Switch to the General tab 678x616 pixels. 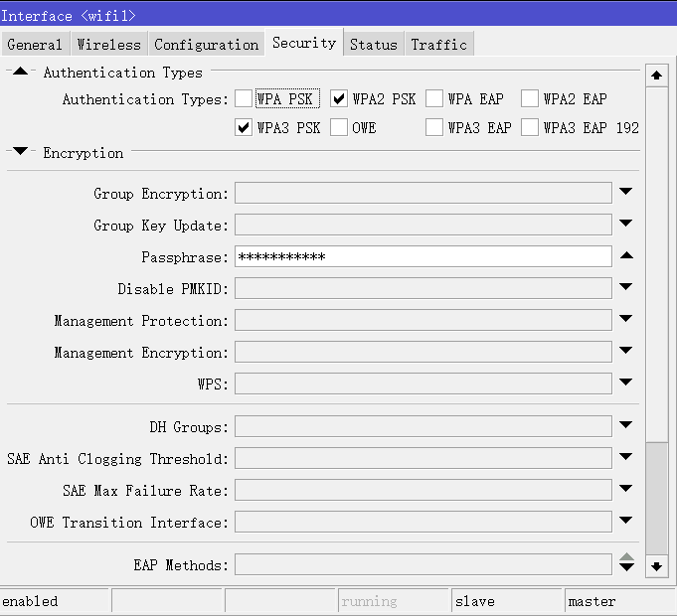[x=35, y=45]
